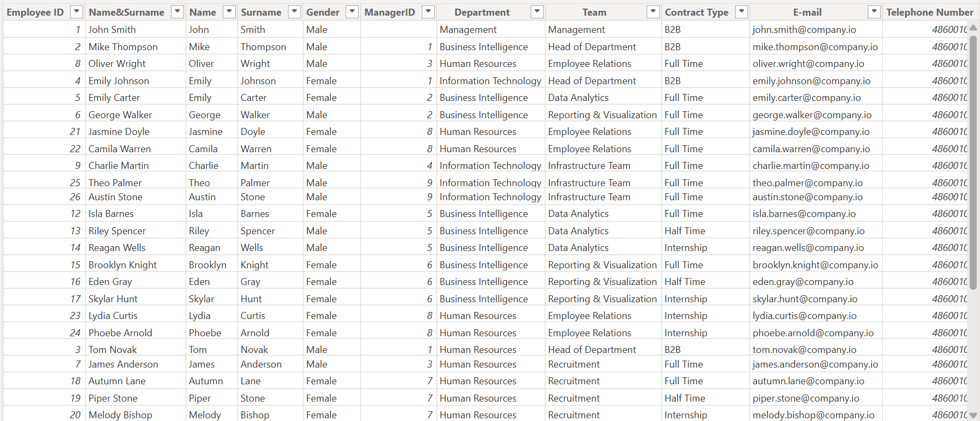
Task: Click the vertical scrollbar up arrow
Action: (974, 28)
